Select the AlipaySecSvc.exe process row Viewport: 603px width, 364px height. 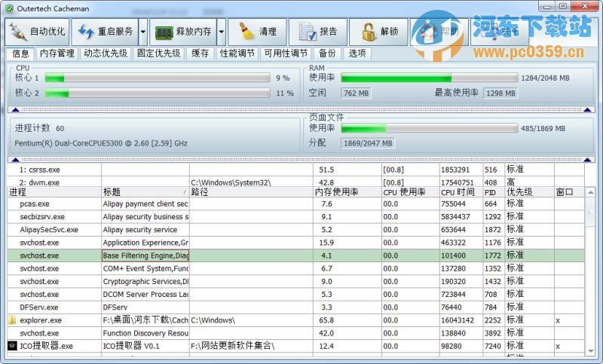(295, 230)
